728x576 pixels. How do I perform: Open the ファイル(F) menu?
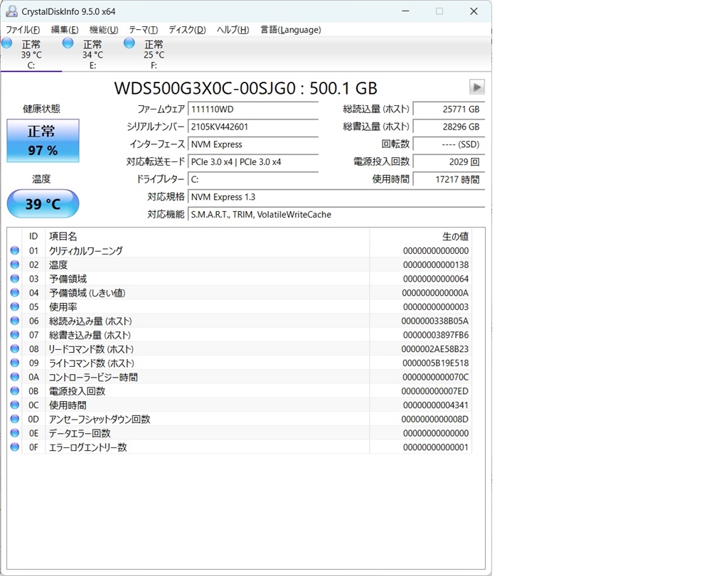(x=22, y=30)
